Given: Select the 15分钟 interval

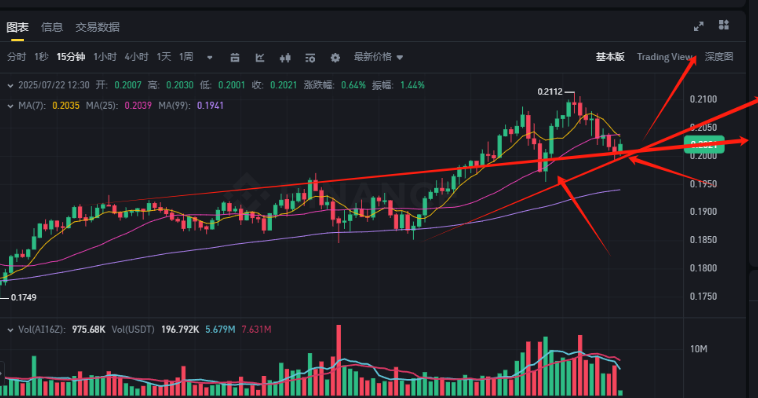Looking at the screenshot, I should (71, 57).
